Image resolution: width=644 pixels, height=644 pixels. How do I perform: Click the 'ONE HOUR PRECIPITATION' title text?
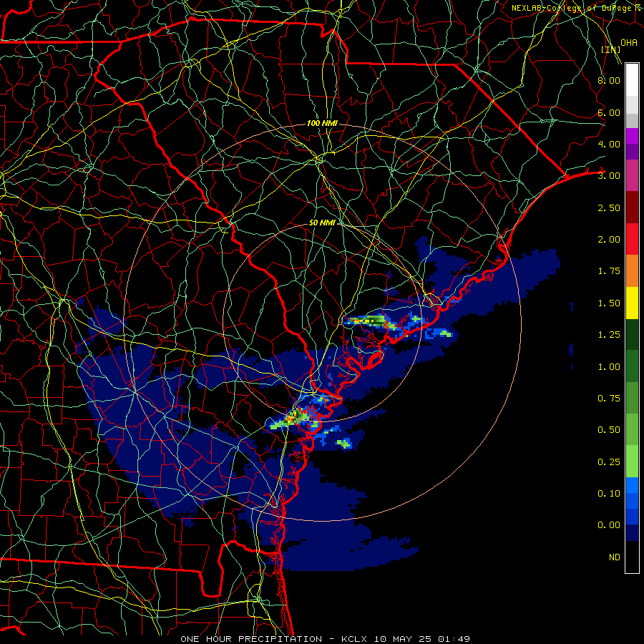(251, 639)
